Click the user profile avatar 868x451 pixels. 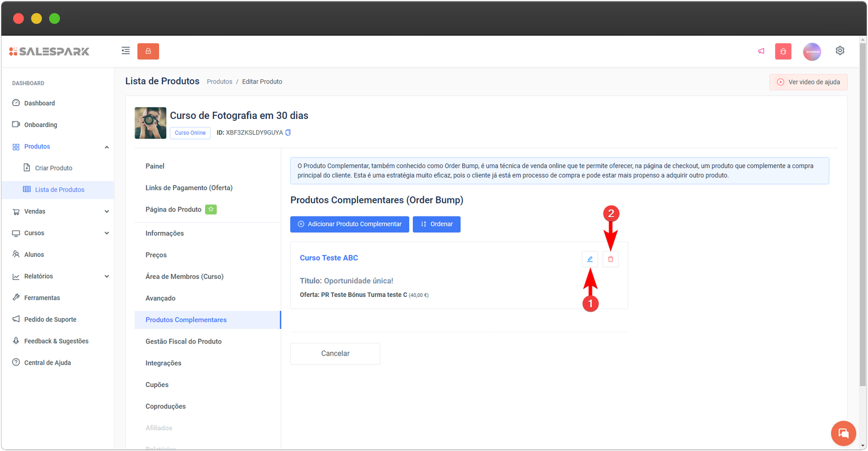[812, 52]
